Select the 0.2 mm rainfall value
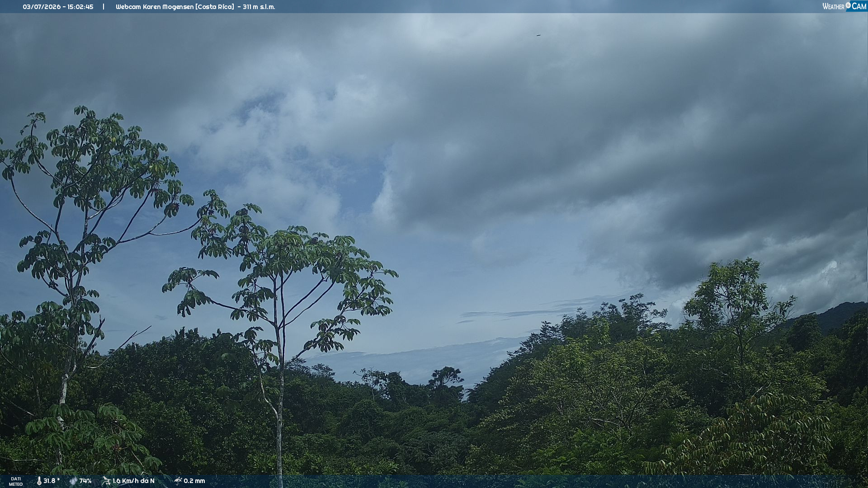 coord(194,481)
